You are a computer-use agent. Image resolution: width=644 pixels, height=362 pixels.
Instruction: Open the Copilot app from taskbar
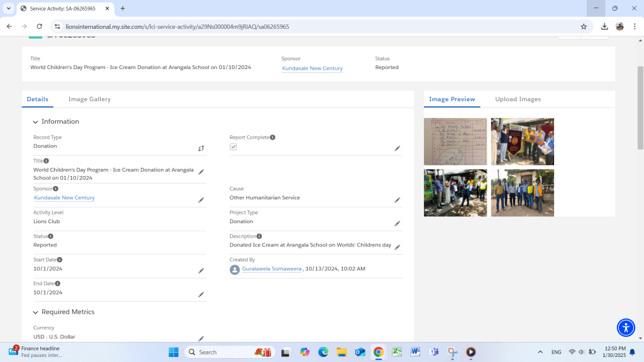[x=304, y=352]
